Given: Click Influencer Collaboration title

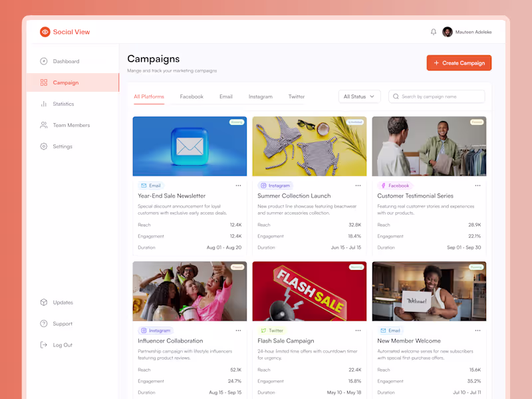Looking at the screenshot, I should pyautogui.click(x=170, y=340).
